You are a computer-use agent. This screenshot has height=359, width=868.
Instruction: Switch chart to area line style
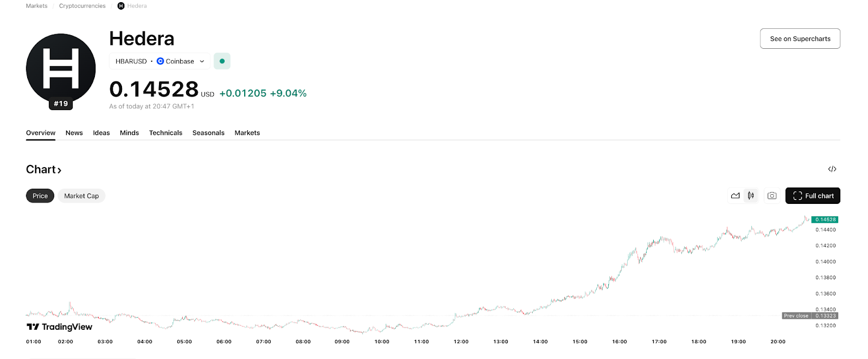coord(735,196)
